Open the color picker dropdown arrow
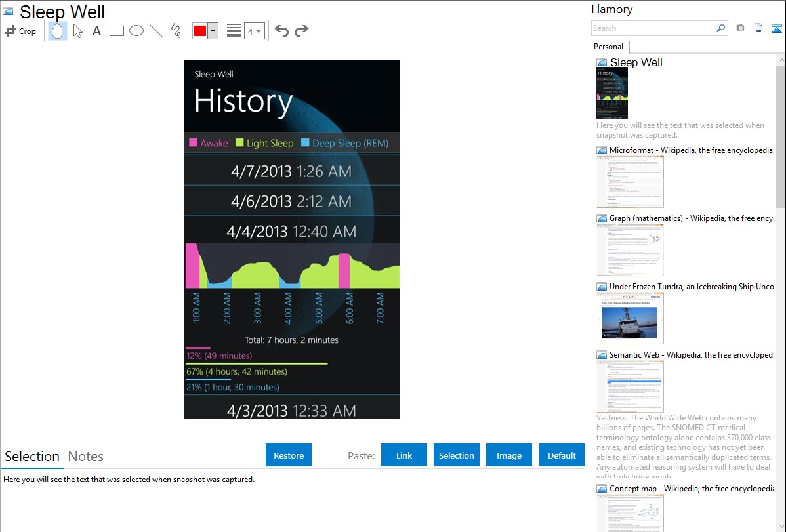The height and width of the screenshot is (532, 786). [213, 31]
